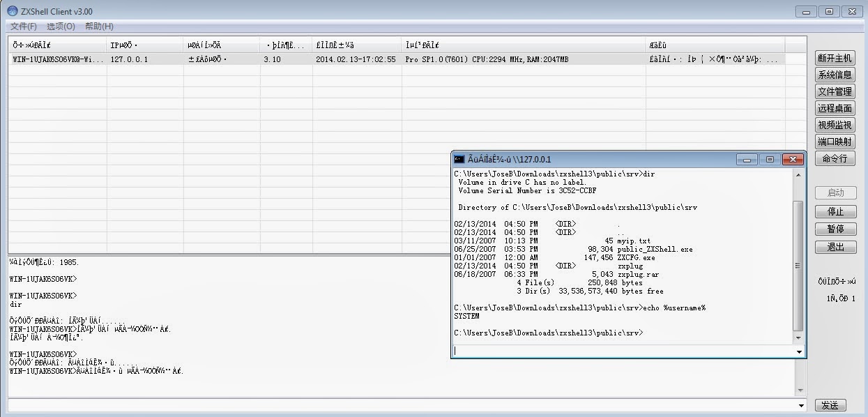The height and width of the screenshot is (417, 868).
Task: Maximize the 127.0.0.1 console window
Action: point(770,159)
